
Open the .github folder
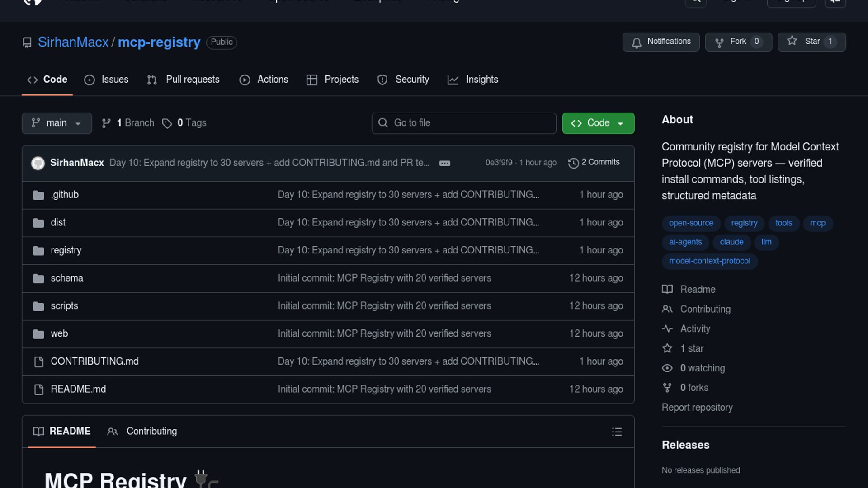click(x=65, y=195)
